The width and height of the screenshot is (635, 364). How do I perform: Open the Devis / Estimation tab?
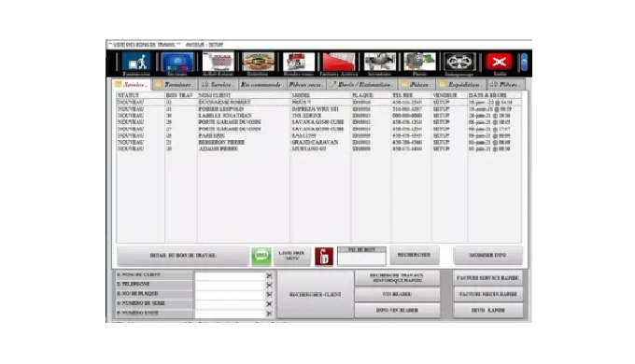[361, 85]
